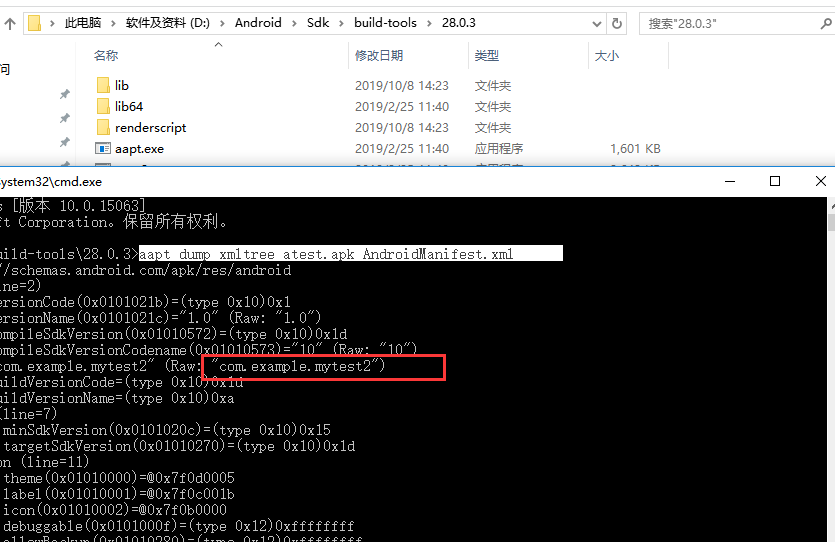
Task: Go up one folder level in Explorer
Action: tap(10, 23)
